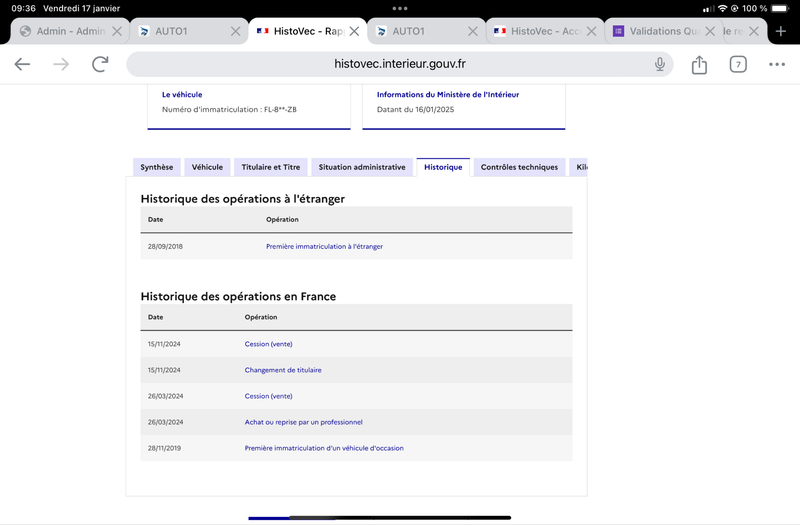The height and width of the screenshot is (525, 800).
Task: Tap the 09:36 clock in status bar
Action: click(23, 8)
